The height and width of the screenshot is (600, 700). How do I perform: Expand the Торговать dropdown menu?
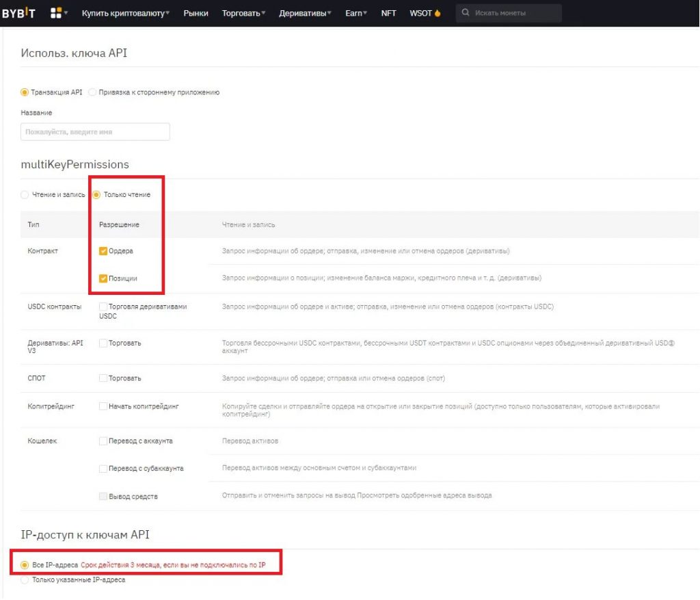(244, 13)
